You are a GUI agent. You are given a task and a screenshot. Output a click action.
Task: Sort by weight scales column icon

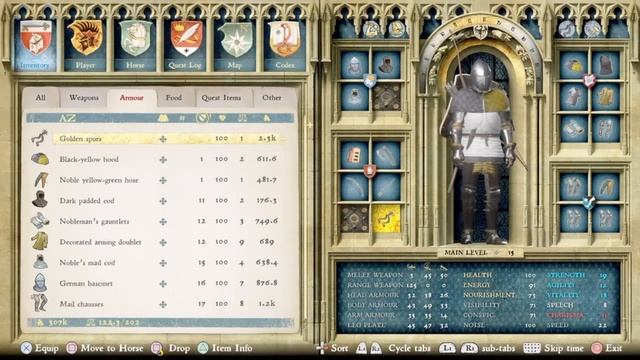[242, 118]
